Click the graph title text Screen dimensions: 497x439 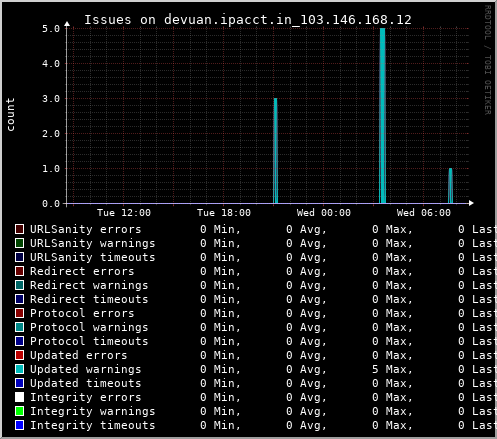click(x=248, y=20)
